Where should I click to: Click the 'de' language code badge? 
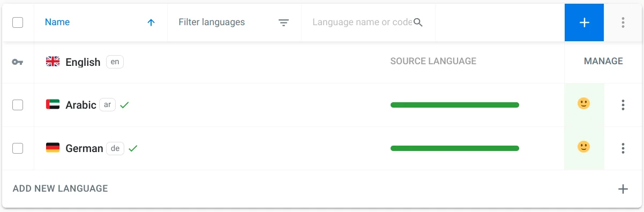(x=115, y=148)
